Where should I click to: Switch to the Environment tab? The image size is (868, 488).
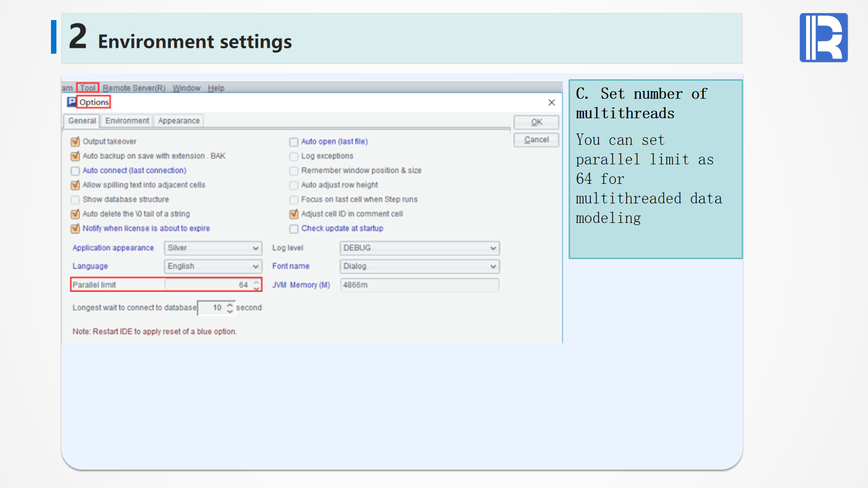tap(127, 121)
